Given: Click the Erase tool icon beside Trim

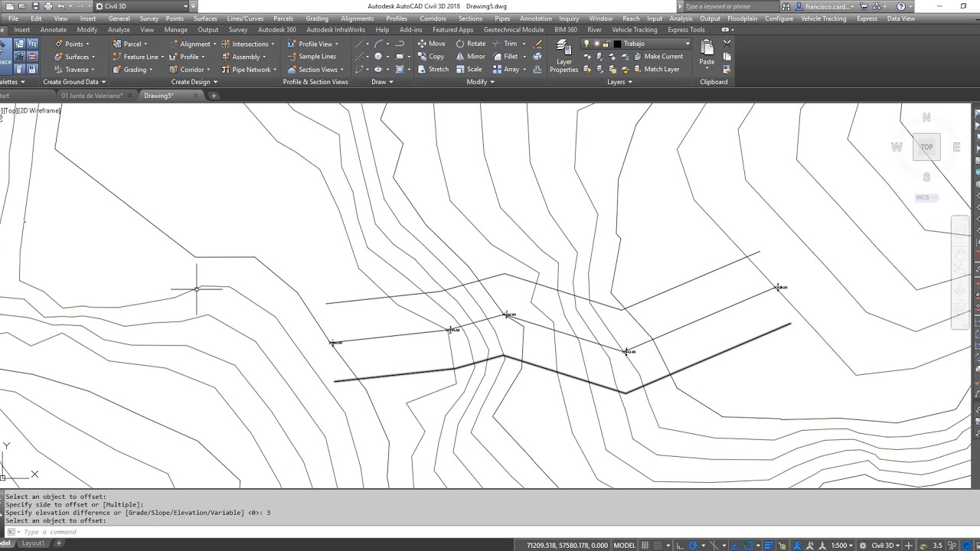Looking at the screenshot, I should 537,44.
